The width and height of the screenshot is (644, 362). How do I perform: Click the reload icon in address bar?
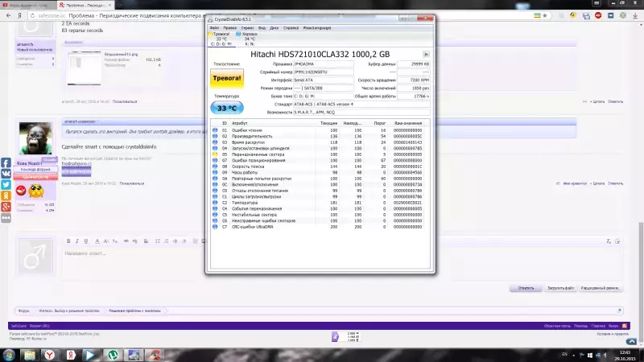click(32, 15)
